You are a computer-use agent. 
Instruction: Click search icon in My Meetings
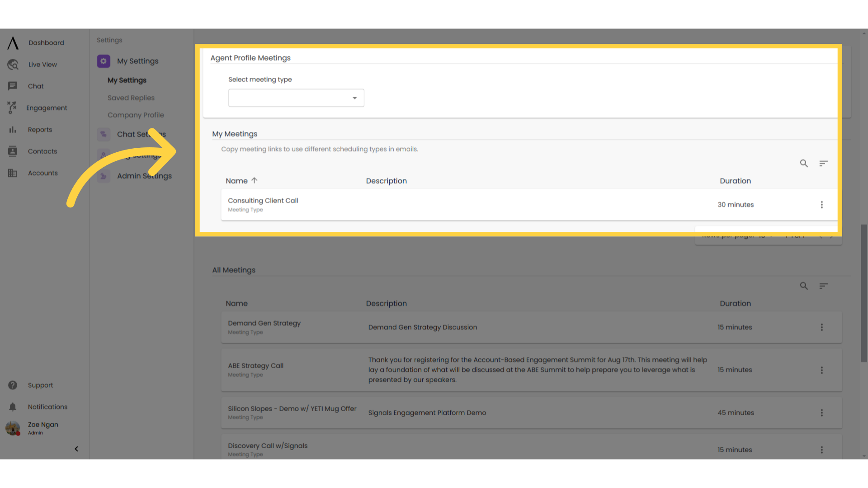click(x=804, y=163)
